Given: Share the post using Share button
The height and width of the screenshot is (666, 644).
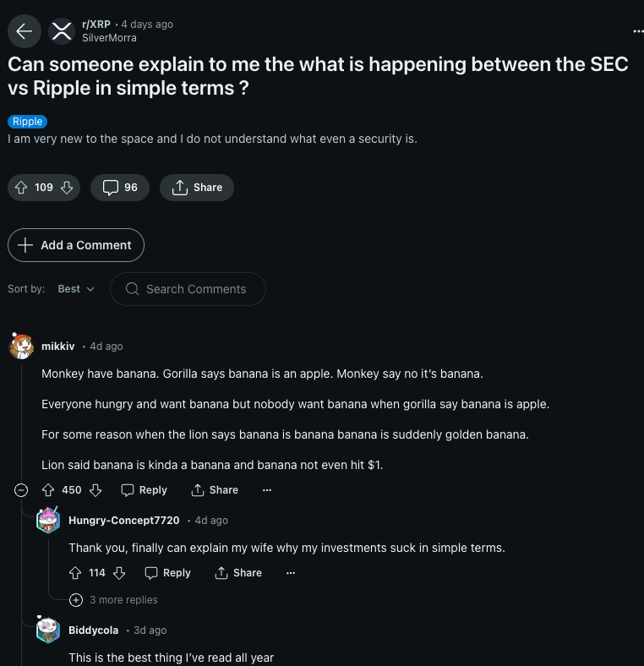Looking at the screenshot, I should [197, 188].
